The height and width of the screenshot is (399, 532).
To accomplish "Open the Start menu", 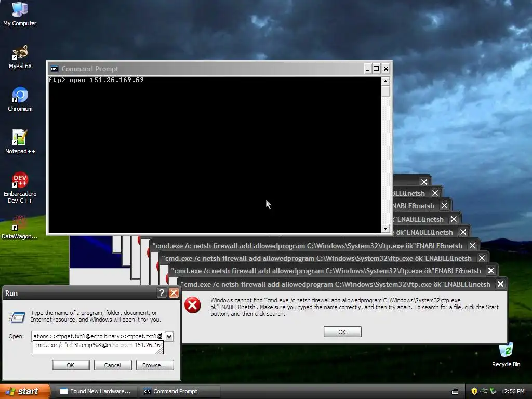I will [25, 391].
